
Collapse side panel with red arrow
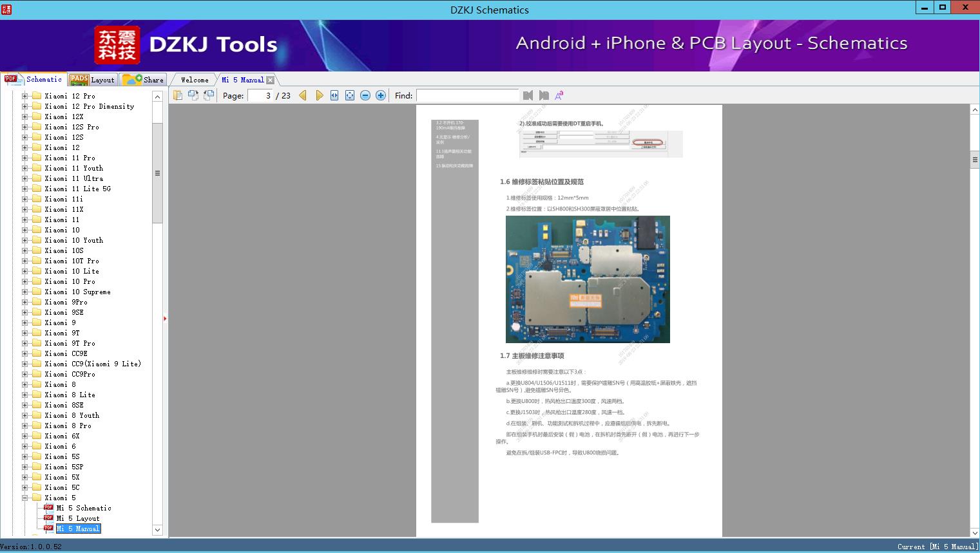coord(165,318)
